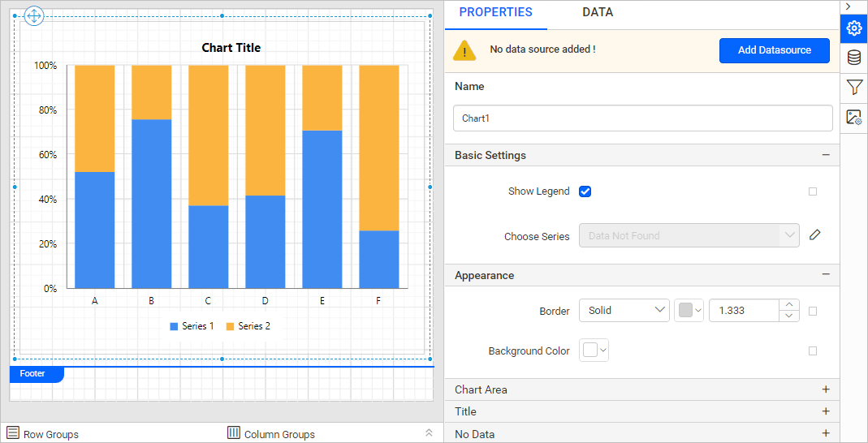
Task: Toggle the small checkbox at Border row end
Action: click(x=813, y=311)
